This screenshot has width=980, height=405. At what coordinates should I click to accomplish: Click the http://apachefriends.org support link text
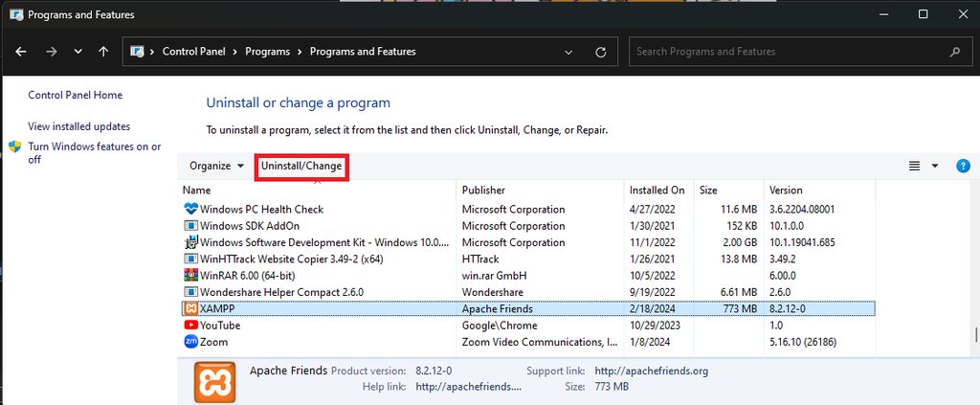point(651,371)
